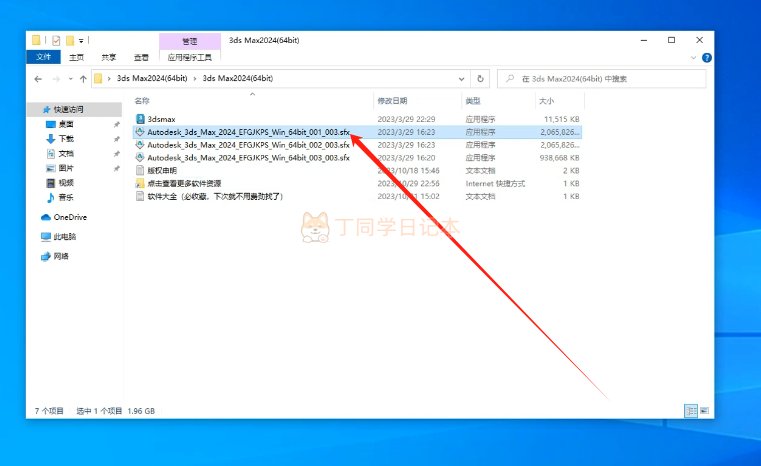761x466 pixels.
Task: Go forward with the forward arrow
Action: click(56, 79)
